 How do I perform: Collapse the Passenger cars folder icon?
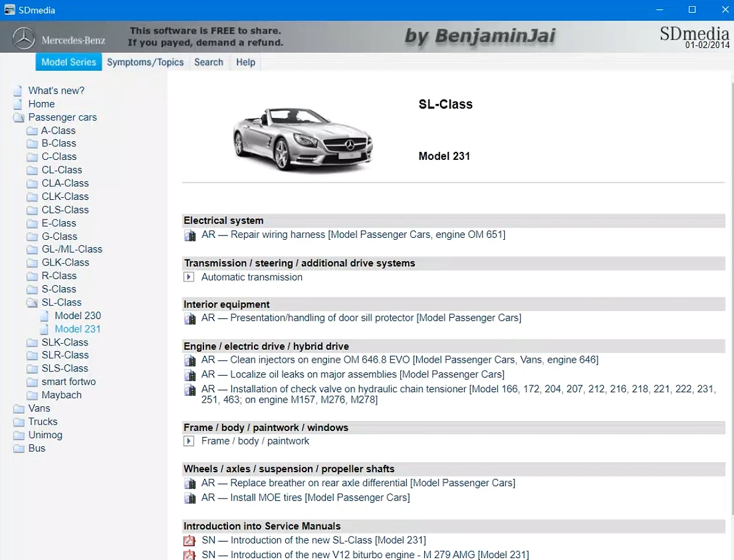coord(18,117)
